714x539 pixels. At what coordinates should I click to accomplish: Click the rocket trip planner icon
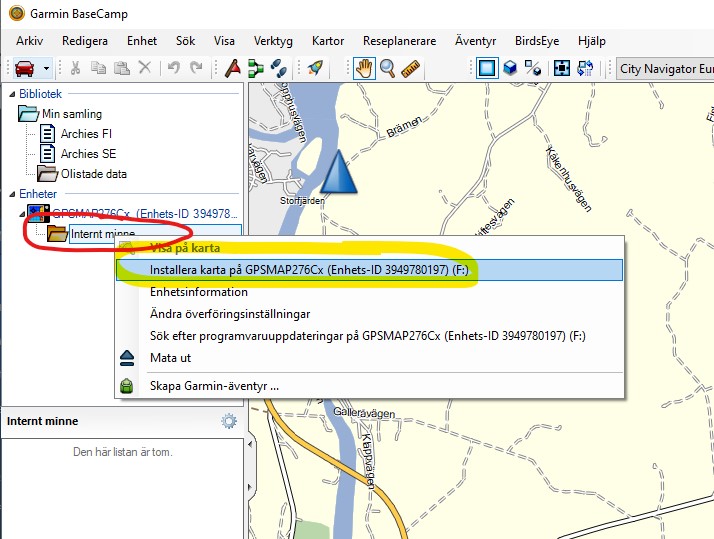tap(315, 68)
